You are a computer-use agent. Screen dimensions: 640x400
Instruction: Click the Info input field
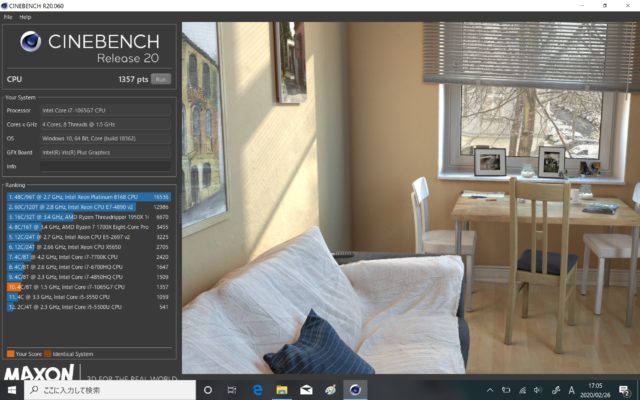[105, 166]
